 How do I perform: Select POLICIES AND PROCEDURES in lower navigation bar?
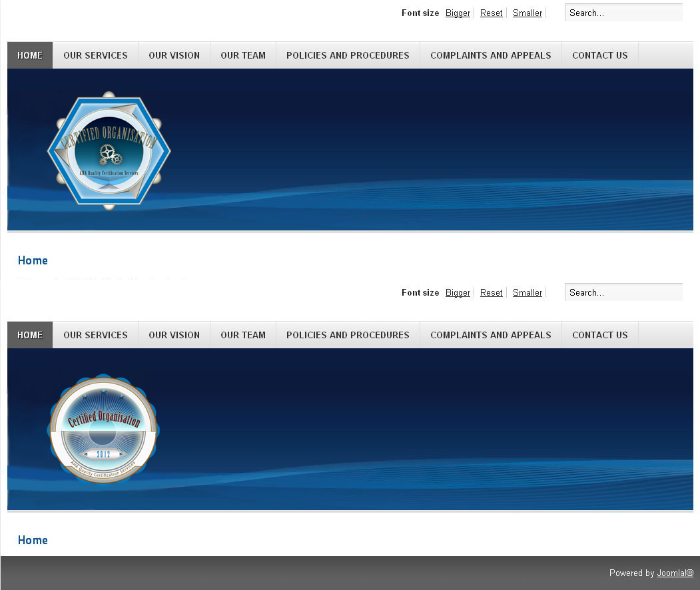pyautogui.click(x=348, y=335)
